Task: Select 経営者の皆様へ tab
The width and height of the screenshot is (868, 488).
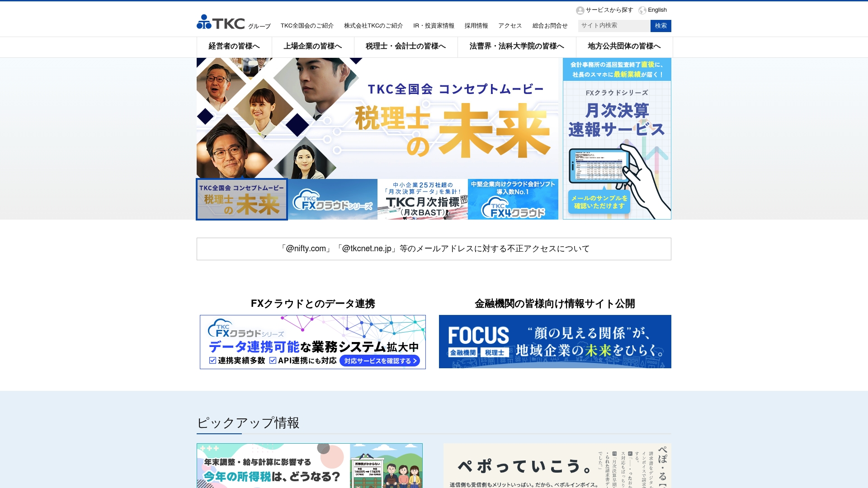Action: coord(234,47)
